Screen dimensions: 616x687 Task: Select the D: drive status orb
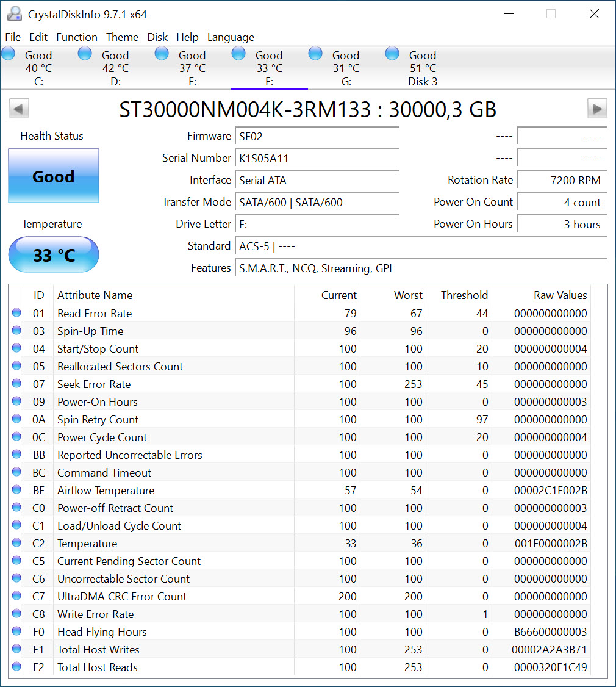point(85,54)
